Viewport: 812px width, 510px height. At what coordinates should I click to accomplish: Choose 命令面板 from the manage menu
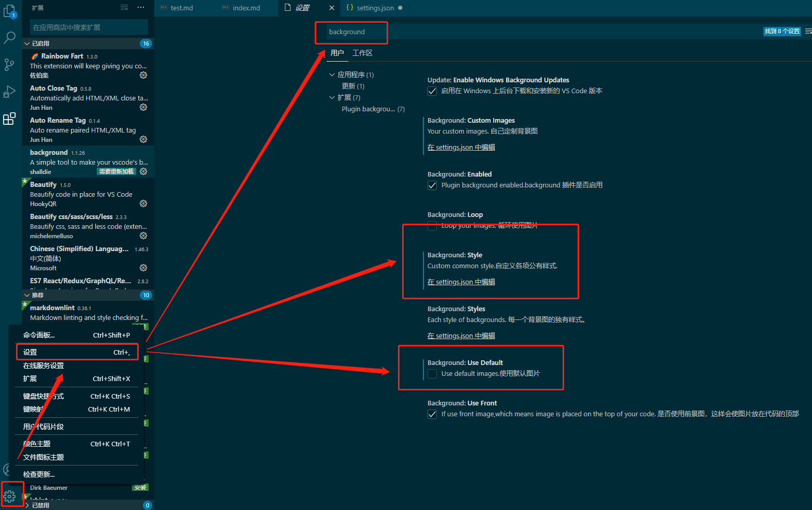click(77, 335)
